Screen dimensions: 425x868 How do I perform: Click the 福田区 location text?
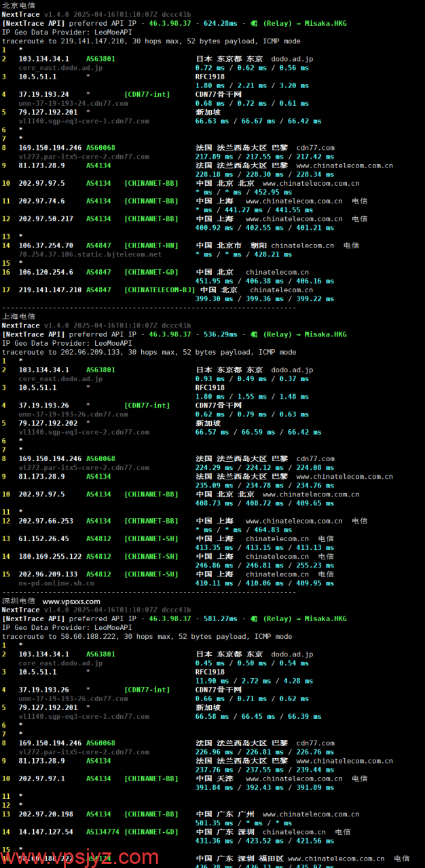point(272,859)
